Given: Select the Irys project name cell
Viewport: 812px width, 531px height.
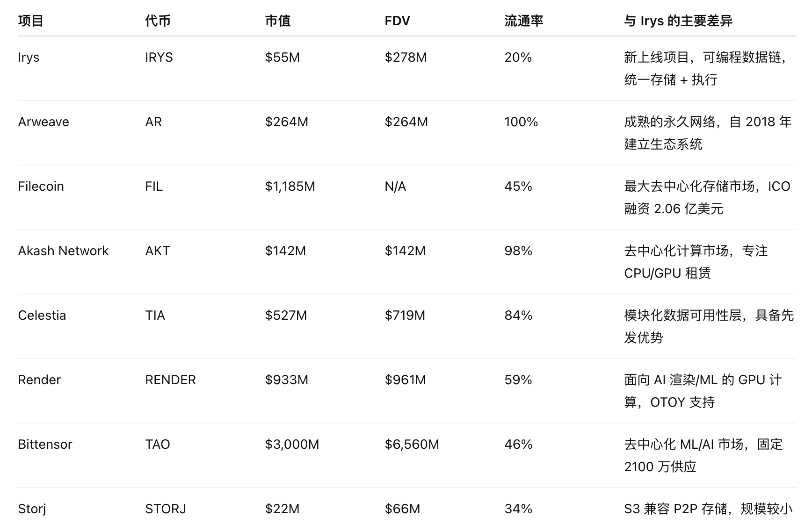Looking at the screenshot, I should [29, 57].
